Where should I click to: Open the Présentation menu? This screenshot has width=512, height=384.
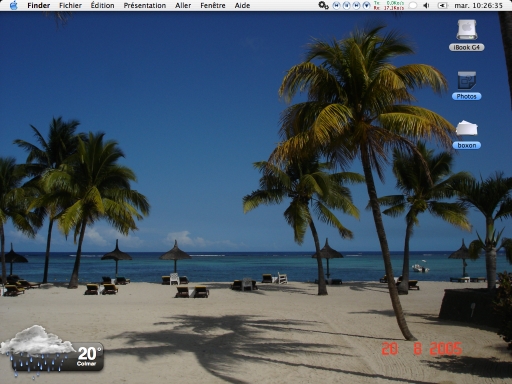pos(145,5)
